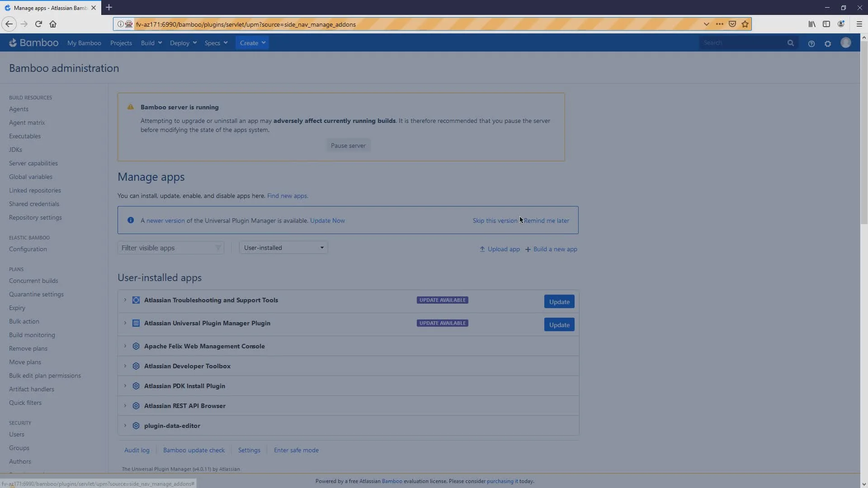This screenshot has height=488, width=868.
Task: Expand the Atlassian Troubleshooting and Support Tools row
Action: click(x=125, y=300)
